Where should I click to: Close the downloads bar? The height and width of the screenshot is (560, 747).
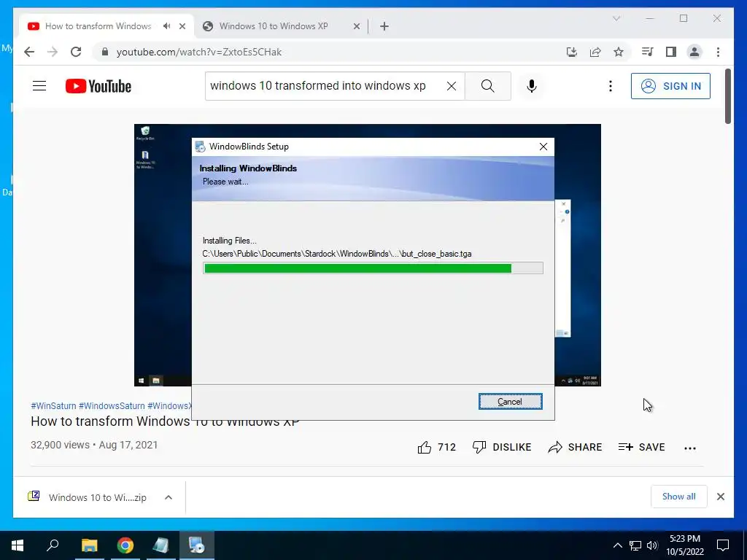click(720, 497)
